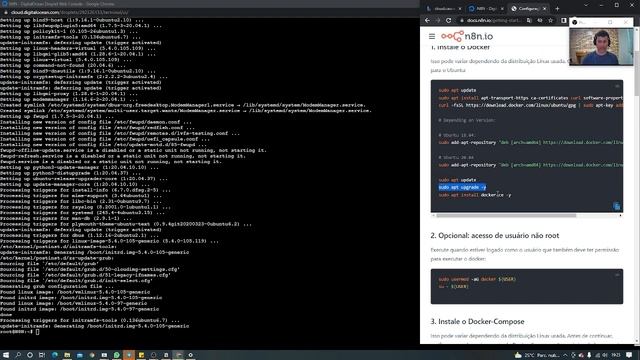Click the webcam video overlay

coord(601,47)
